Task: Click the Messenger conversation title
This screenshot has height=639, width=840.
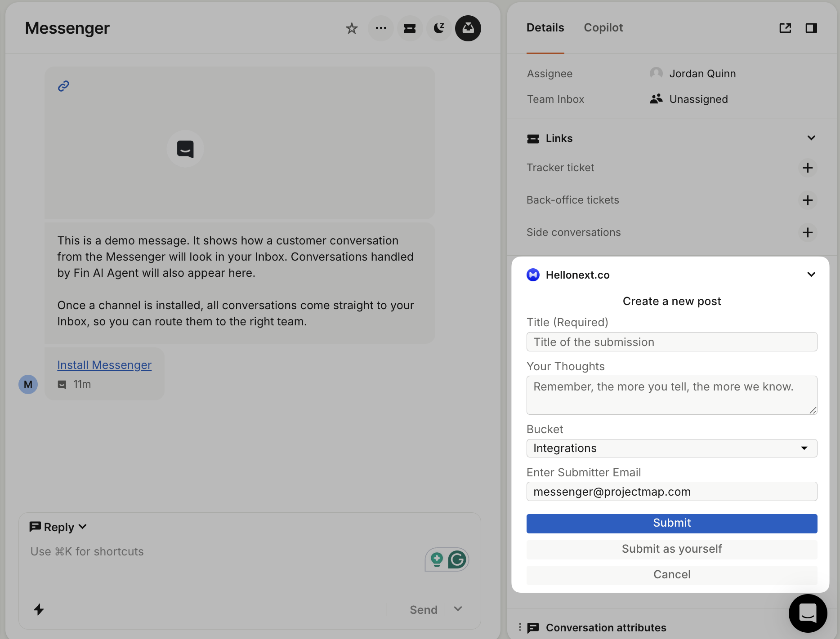Action: tap(67, 28)
